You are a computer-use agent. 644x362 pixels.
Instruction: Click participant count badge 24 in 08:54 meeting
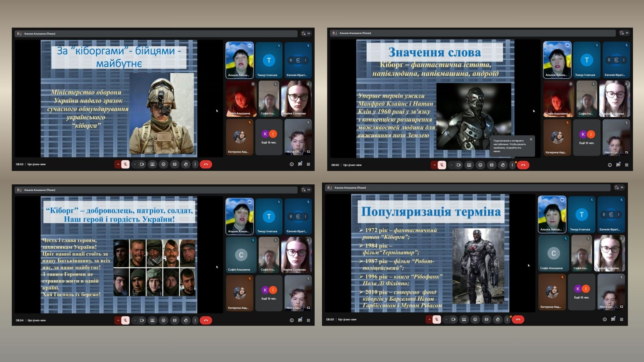click(306, 190)
